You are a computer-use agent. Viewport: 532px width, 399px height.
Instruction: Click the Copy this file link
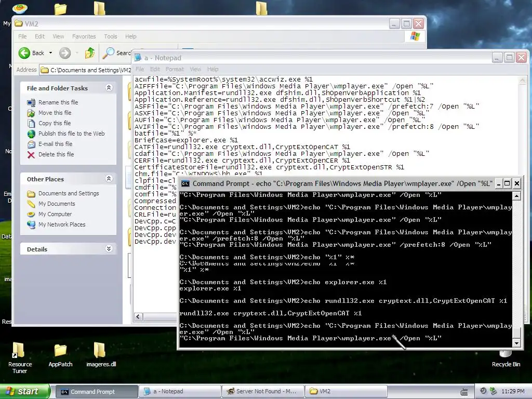coord(55,123)
